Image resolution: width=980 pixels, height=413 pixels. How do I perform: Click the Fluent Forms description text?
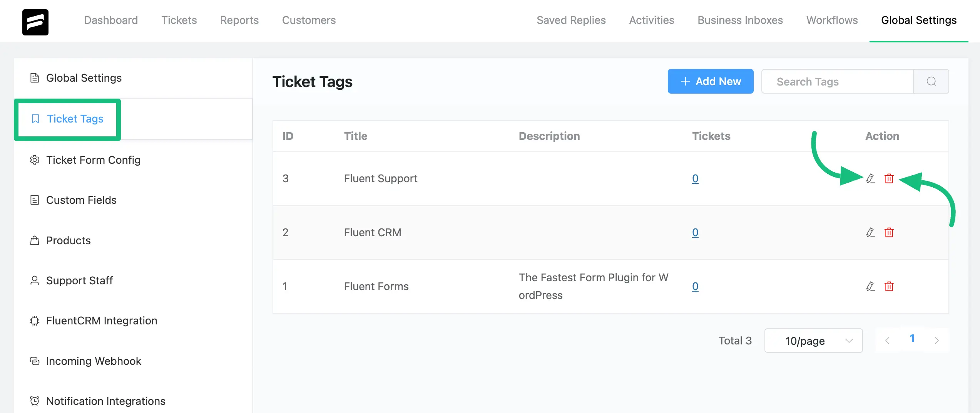pyautogui.click(x=594, y=286)
